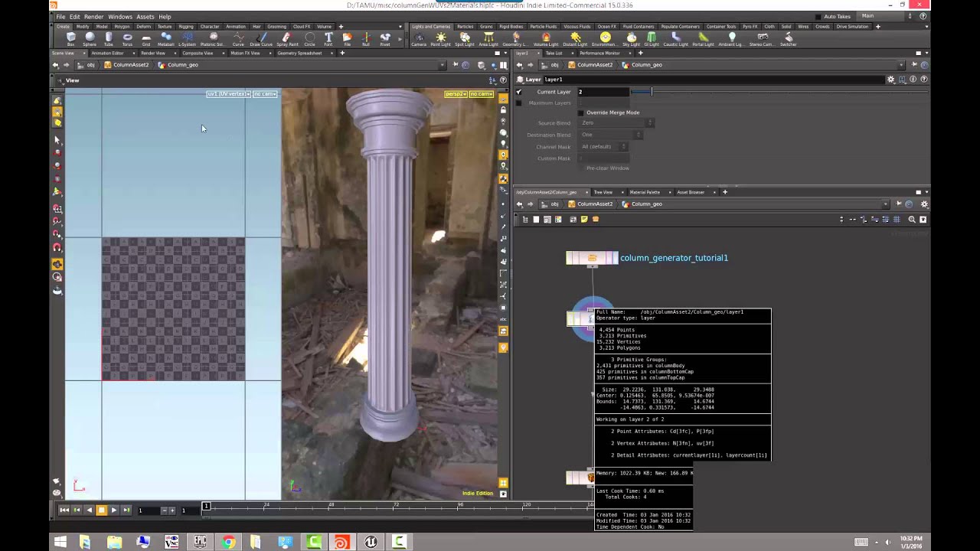The width and height of the screenshot is (980, 551).
Task: Click Column_geo in network path bar
Action: coord(647,204)
